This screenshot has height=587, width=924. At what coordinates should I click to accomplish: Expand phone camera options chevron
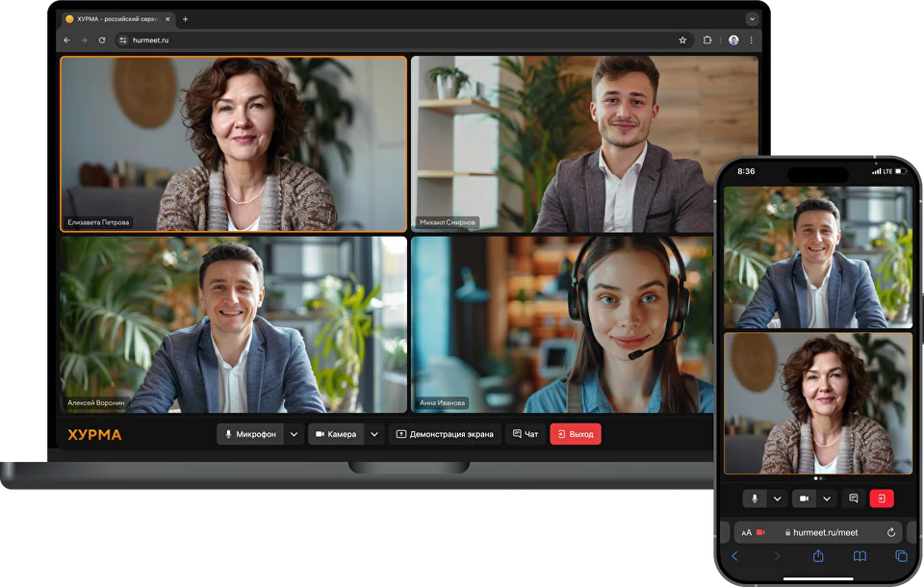(x=826, y=498)
